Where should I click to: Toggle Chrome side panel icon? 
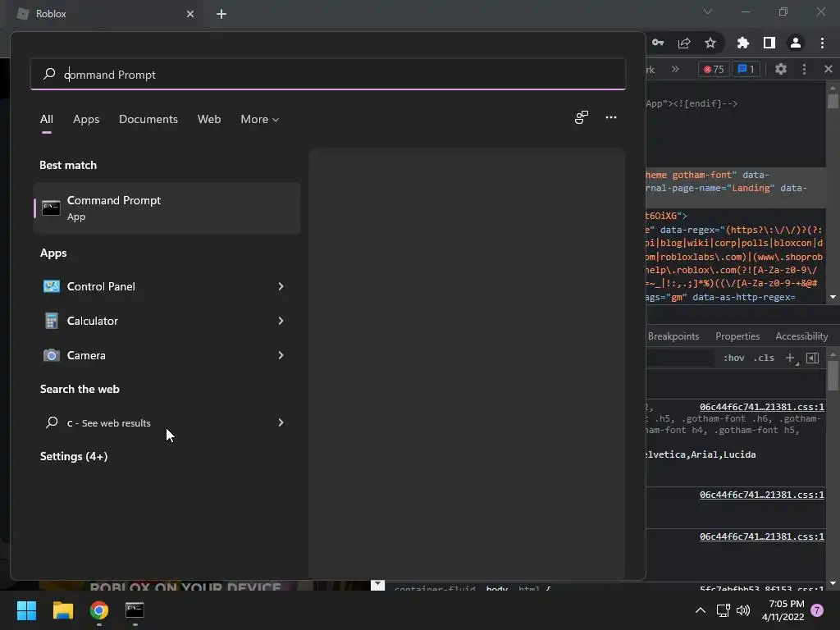pos(769,43)
